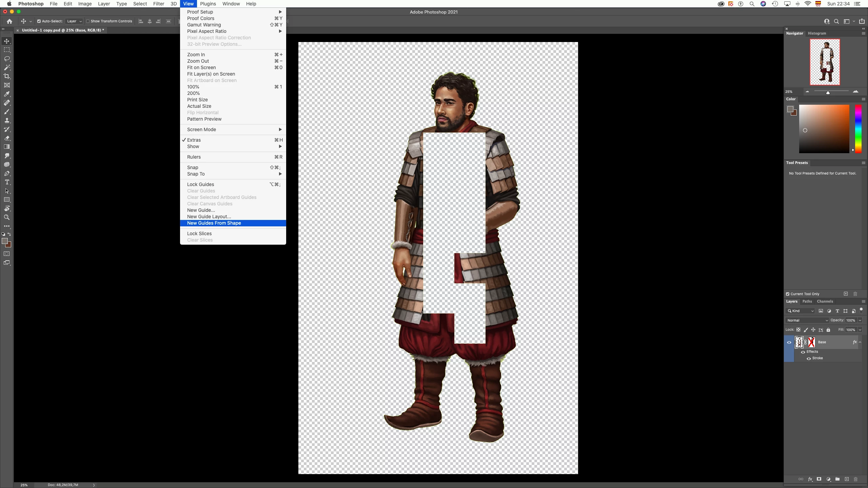The height and width of the screenshot is (488, 868).
Task: Select the Zoom tool in toolbar
Action: (x=7, y=217)
